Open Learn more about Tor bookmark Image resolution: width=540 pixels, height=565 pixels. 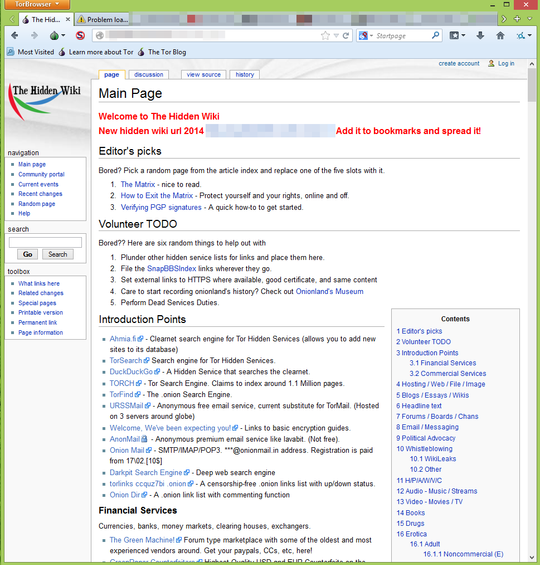click(x=96, y=52)
